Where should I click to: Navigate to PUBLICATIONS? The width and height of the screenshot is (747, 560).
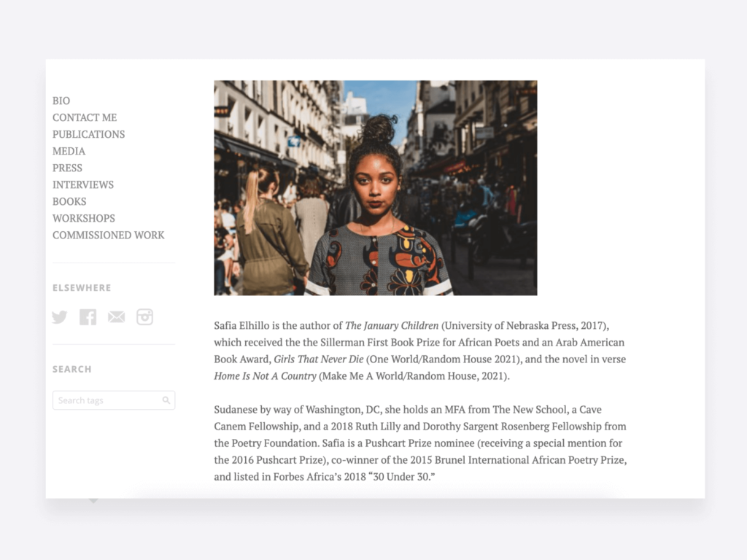tap(88, 134)
